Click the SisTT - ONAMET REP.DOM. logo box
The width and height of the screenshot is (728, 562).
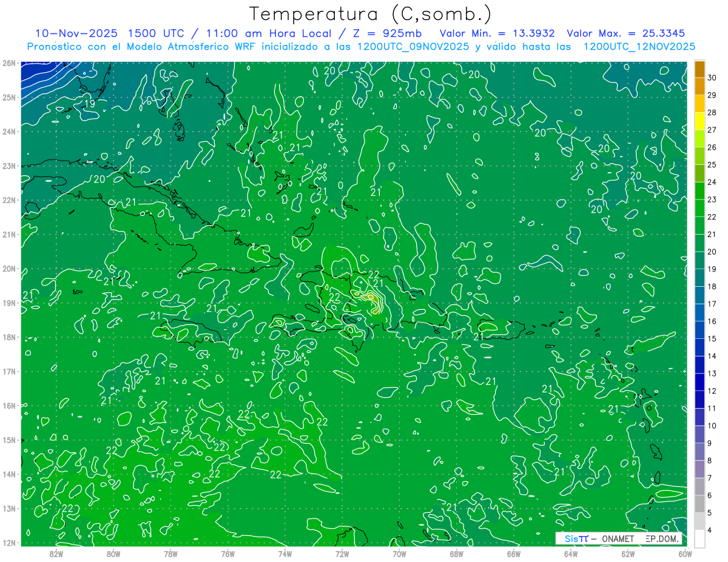(619, 538)
